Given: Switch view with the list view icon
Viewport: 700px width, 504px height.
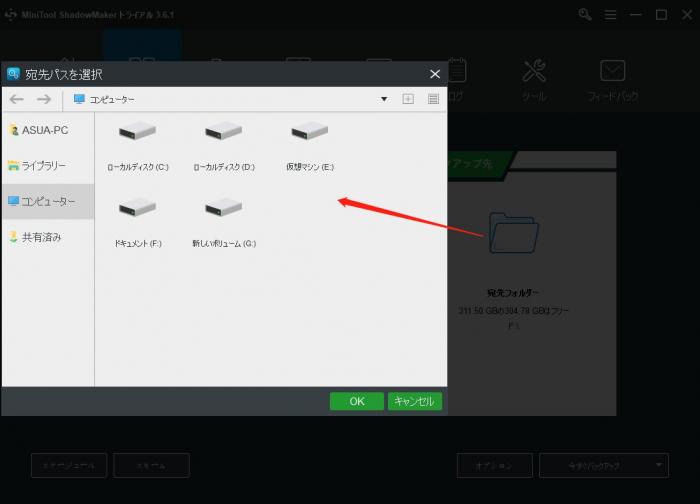Looking at the screenshot, I should [433, 99].
